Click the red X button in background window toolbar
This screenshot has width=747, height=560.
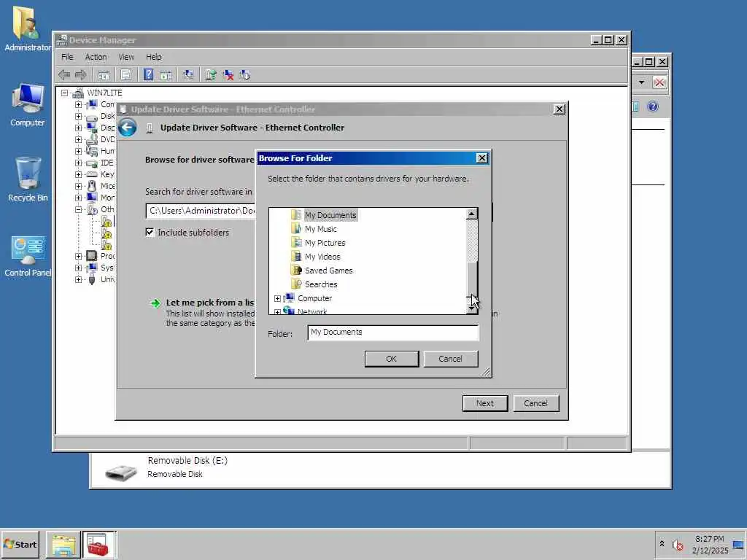click(659, 82)
